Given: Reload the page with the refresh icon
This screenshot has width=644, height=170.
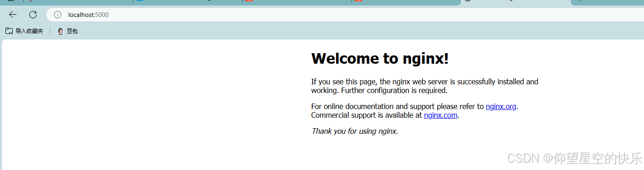Looking at the screenshot, I should (33, 15).
